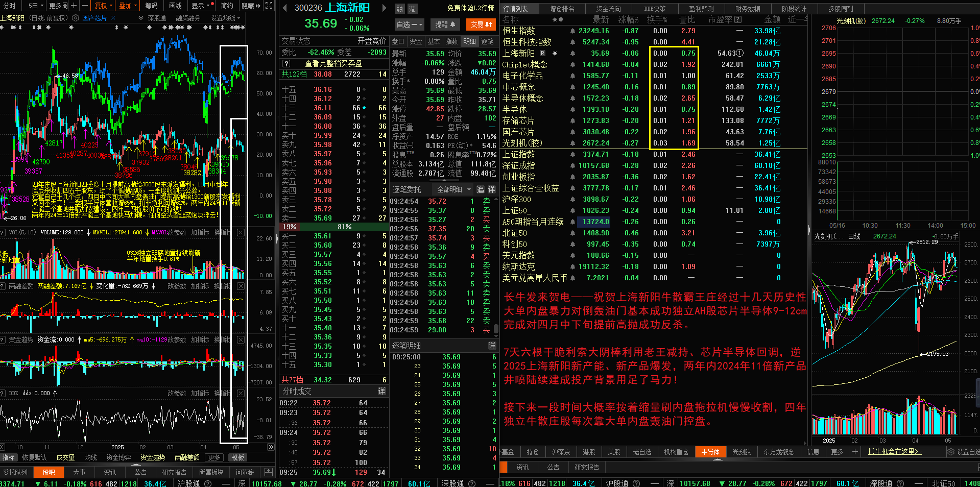
Task: Expand 更多 indicators list at bottom
Action: pyautogui.click(x=214, y=457)
